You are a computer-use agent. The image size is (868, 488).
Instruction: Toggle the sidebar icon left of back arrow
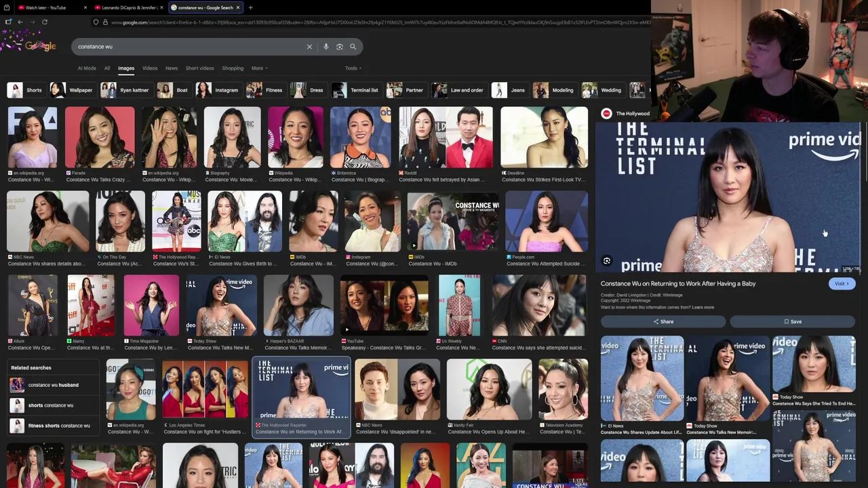7,22
